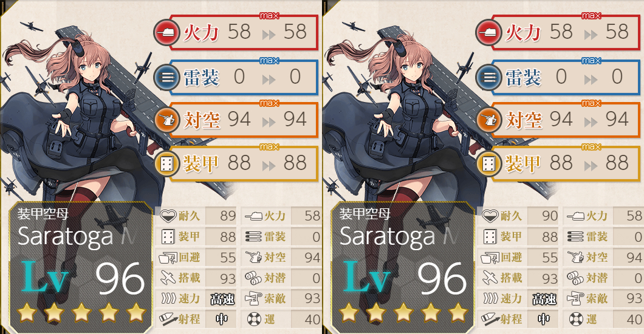Click the orange anti-air gun icon in the right card
Image resolution: width=644 pixels, height=334 pixels.
[488, 120]
